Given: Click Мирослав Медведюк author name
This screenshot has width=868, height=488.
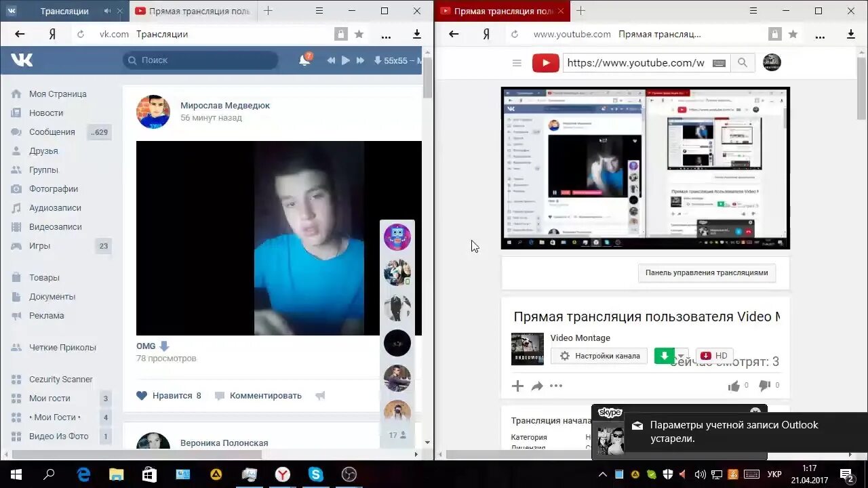Looking at the screenshot, I should [x=225, y=106].
